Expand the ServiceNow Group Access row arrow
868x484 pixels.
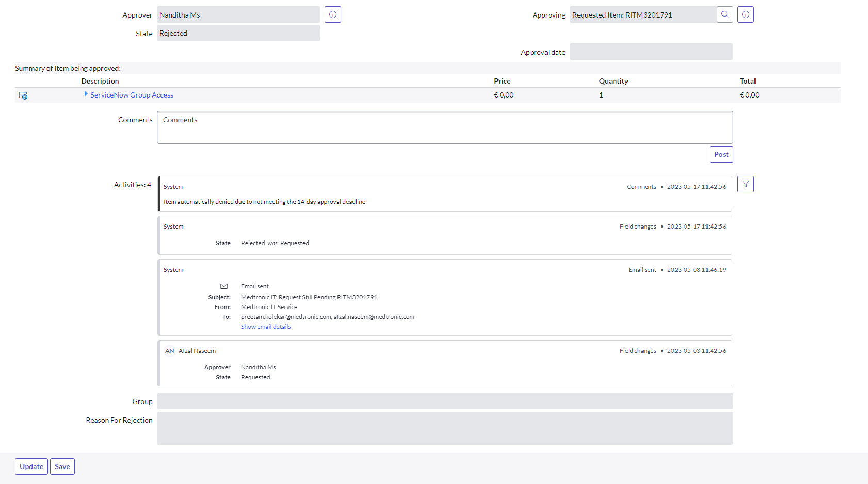point(86,94)
